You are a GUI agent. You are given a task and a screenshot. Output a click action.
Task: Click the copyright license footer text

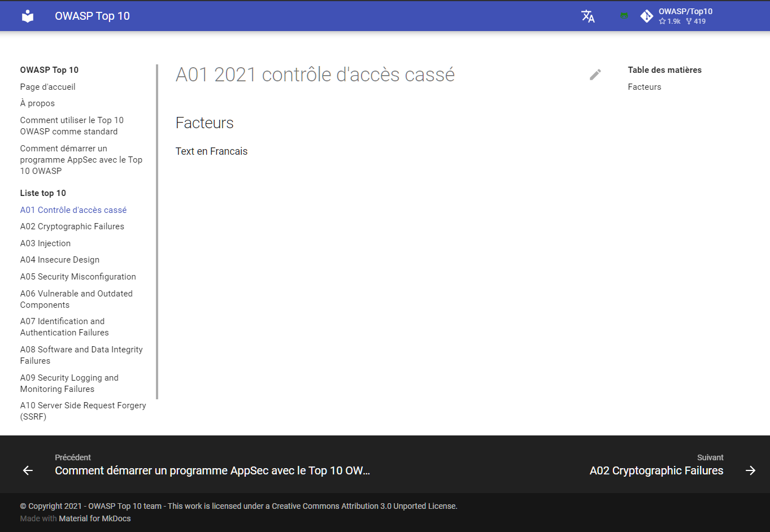[238, 506]
